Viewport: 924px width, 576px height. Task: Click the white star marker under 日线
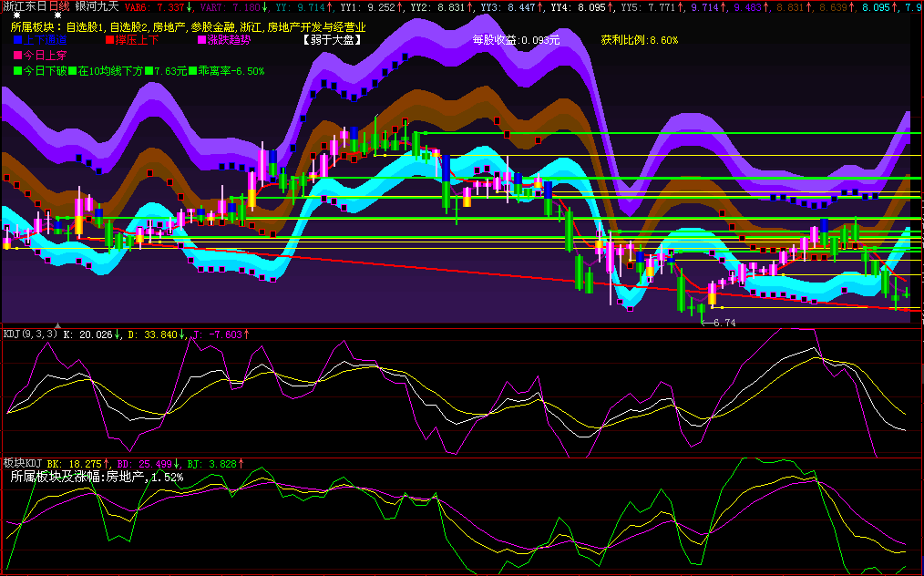click(57, 15)
